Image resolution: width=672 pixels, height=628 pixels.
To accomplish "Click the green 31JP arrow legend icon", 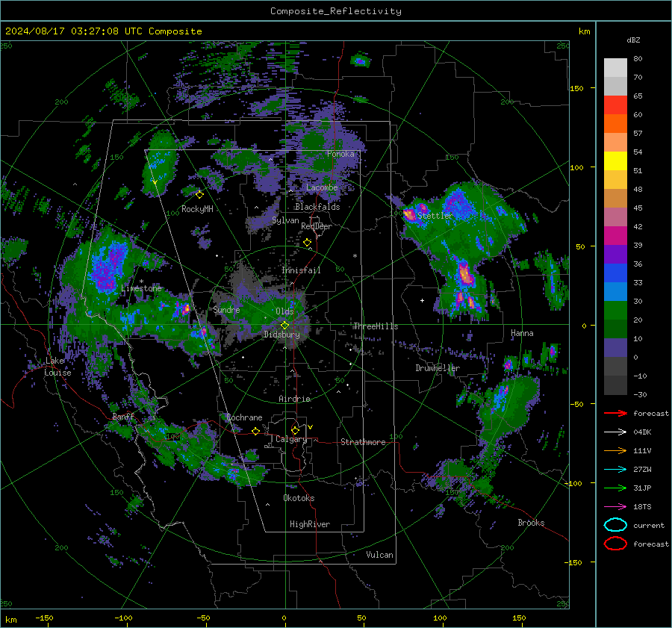I will 615,488.
